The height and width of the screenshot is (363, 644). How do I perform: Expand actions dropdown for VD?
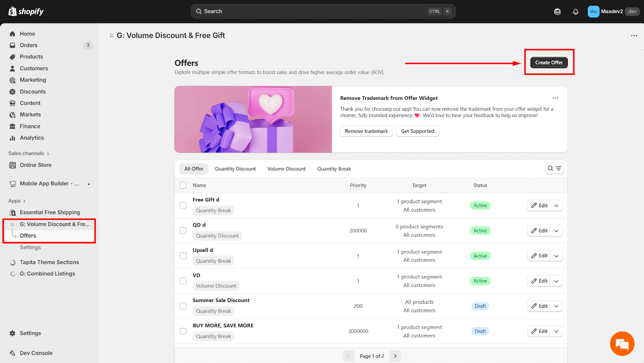click(556, 281)
